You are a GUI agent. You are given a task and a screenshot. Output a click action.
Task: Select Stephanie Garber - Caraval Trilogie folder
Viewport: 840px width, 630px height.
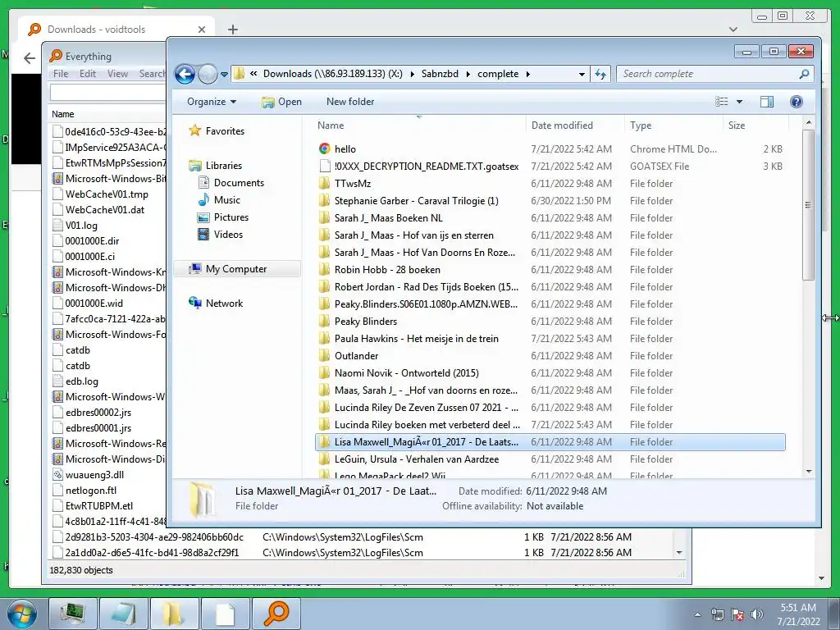coord(416,200)
